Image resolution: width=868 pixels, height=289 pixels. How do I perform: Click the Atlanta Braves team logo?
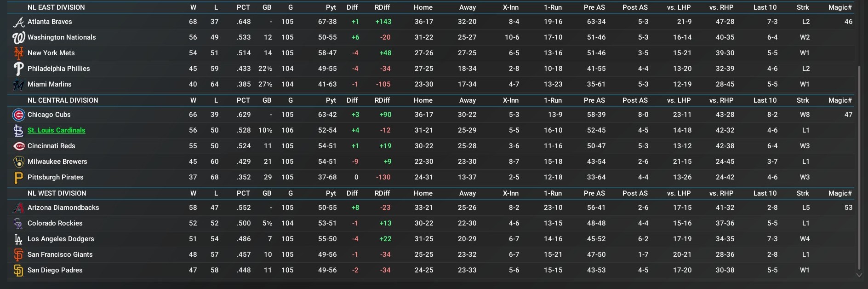click(18, 22)
